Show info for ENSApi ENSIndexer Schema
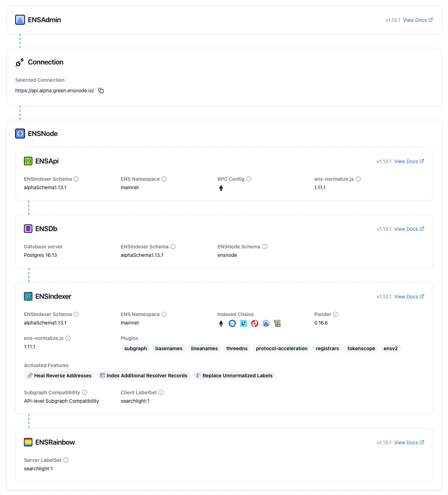 pyautogui.click(x=76, y=179)
